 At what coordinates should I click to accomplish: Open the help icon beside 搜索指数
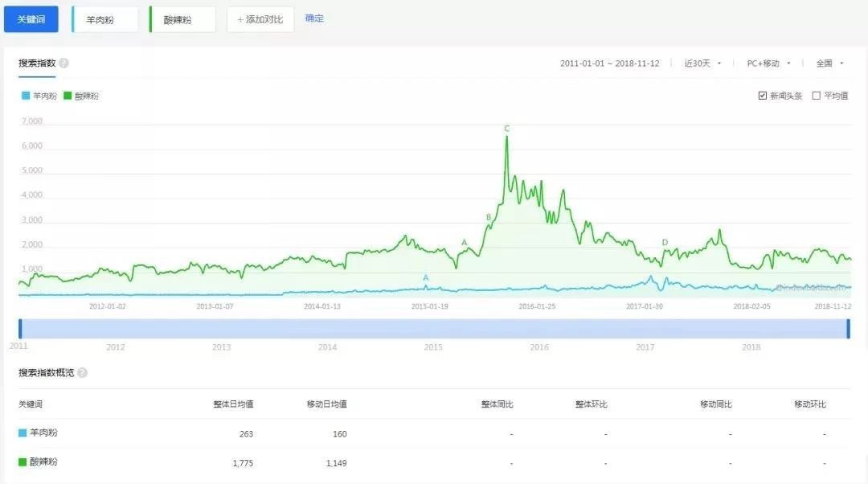click(x=62, y=63)
